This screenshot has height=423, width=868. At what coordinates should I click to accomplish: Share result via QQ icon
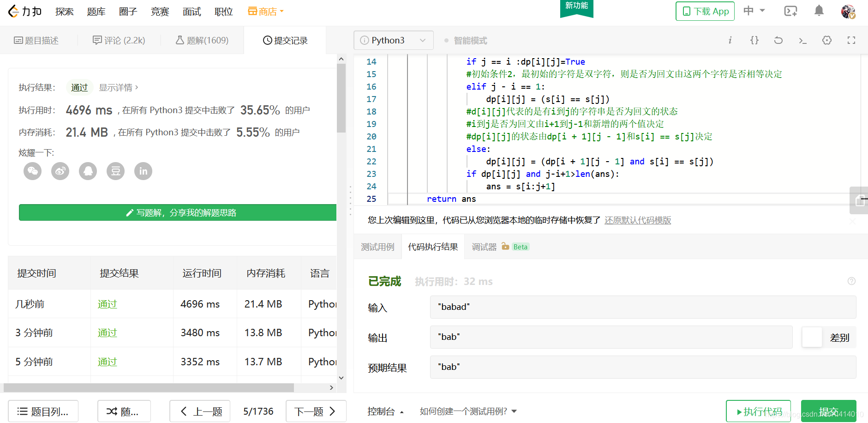tap(88, 171)
